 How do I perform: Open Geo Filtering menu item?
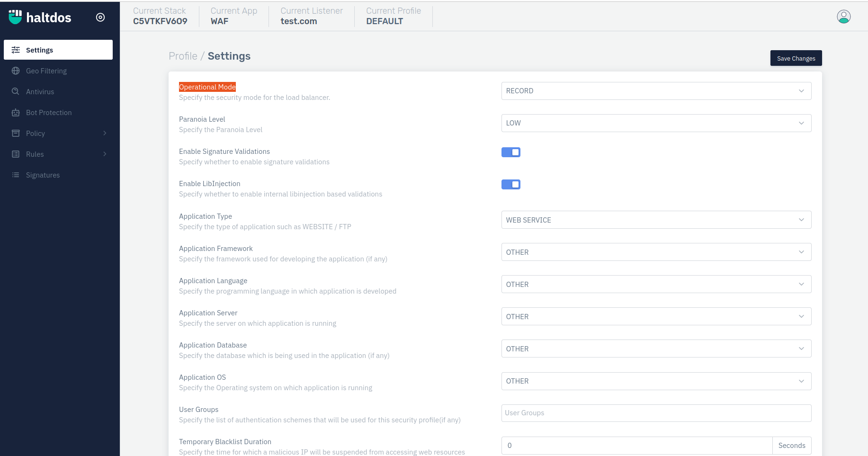[58, 71]
